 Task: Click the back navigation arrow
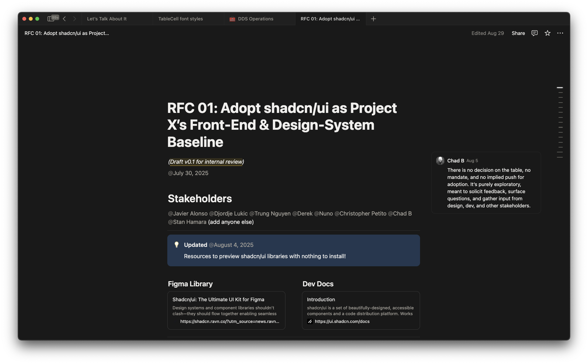point(64,19)
